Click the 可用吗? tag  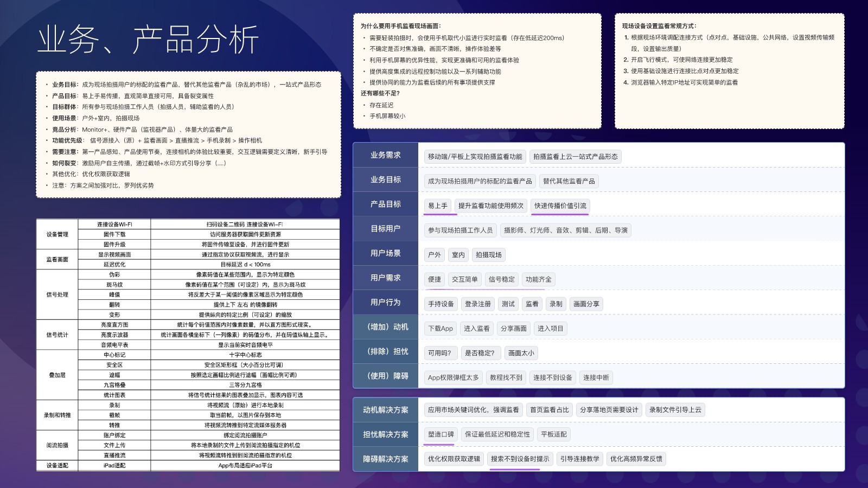[x=440, y=353]
